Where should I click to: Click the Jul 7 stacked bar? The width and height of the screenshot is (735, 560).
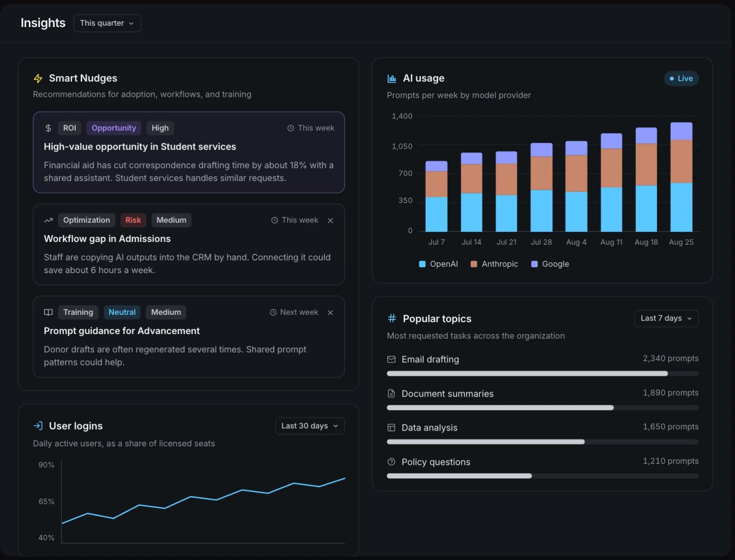pyautogui.click(x=436, y=196)
